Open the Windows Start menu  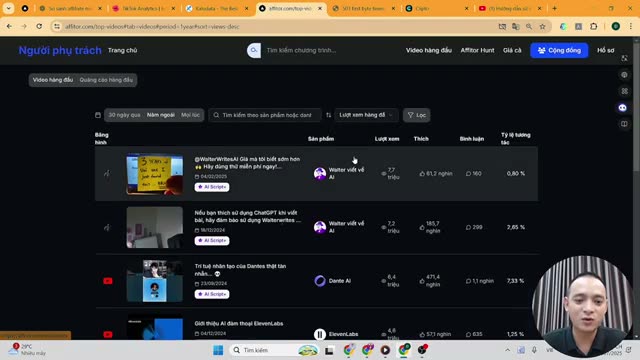(218, 350)
